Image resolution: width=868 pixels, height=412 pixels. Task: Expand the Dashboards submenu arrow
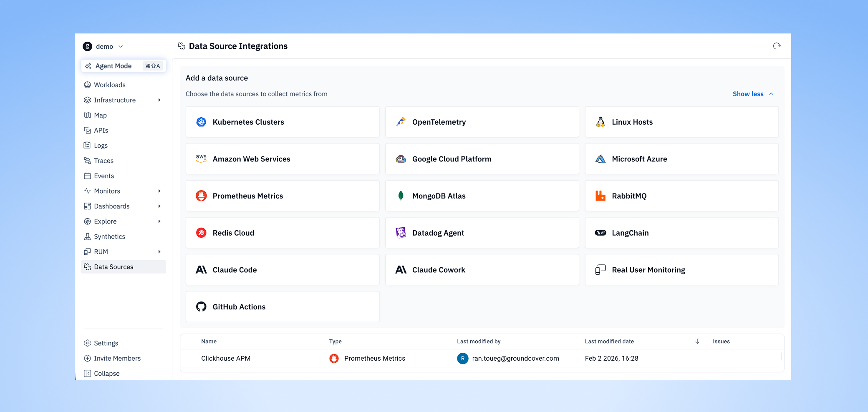[159, 206]
